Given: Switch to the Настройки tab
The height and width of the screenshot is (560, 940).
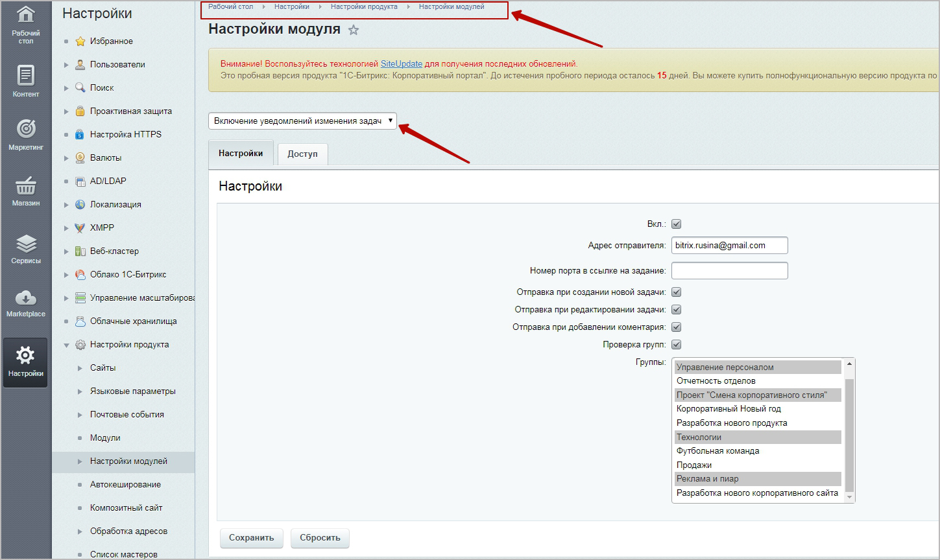Looking at the screenshot, I should click(241, 154).
